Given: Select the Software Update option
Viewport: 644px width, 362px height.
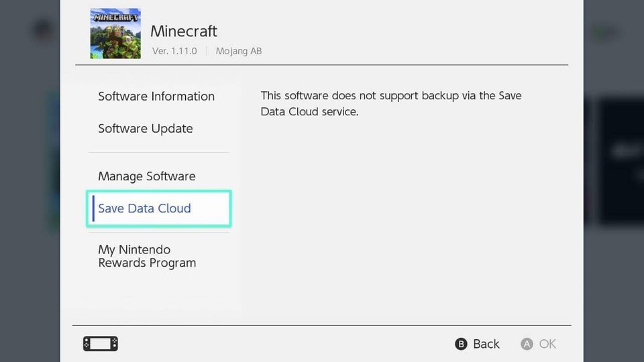Looking at the screenshot, I should pos(146,129).
